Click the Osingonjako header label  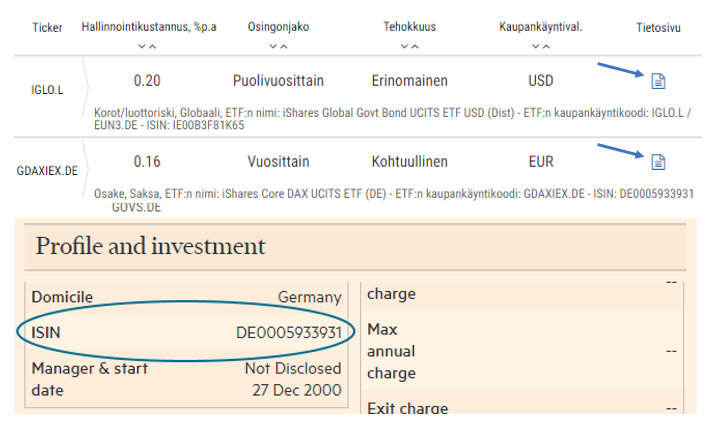click(x=278, y=27)
